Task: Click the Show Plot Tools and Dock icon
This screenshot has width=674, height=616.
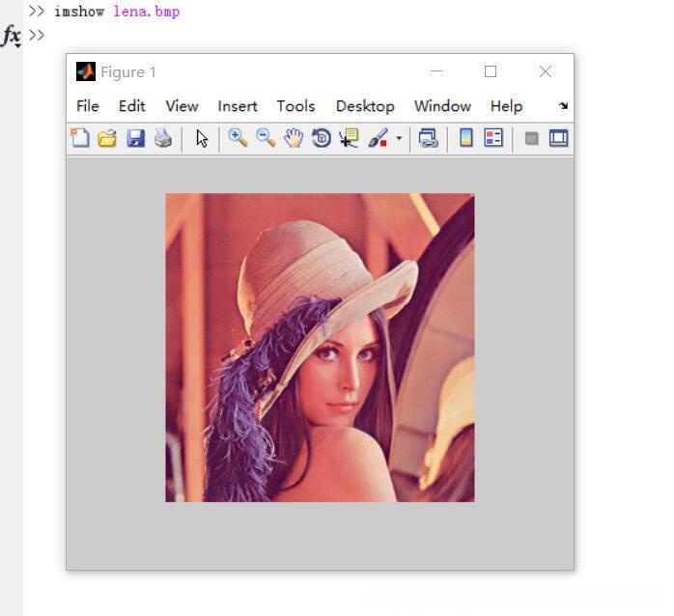Action: (x=558, y=138)
